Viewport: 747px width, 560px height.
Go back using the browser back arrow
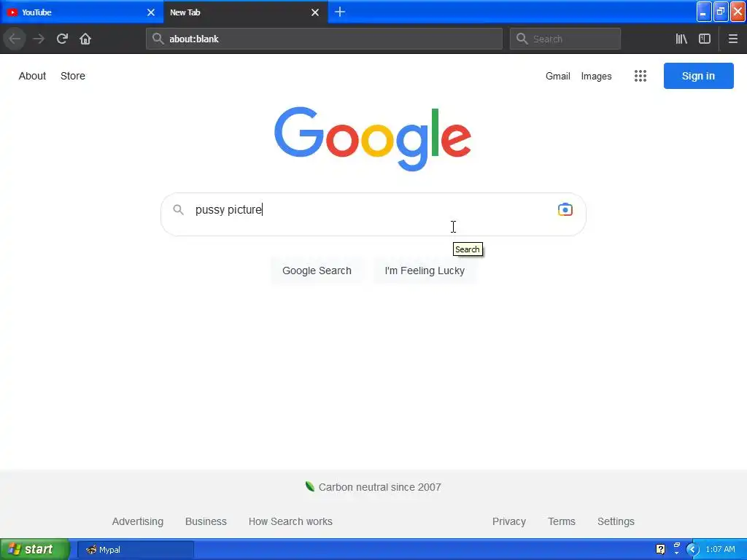(x=15, y=39)
